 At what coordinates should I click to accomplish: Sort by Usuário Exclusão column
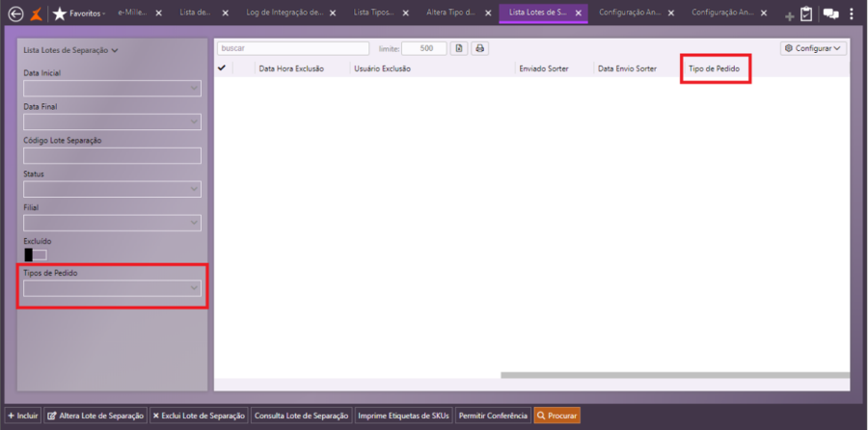tap(382, 68)
